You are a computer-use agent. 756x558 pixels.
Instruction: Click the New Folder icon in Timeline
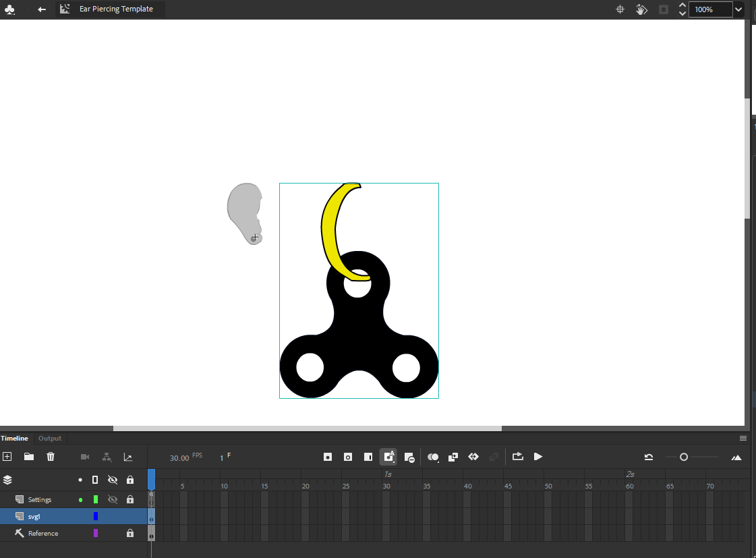coord(29,457)
